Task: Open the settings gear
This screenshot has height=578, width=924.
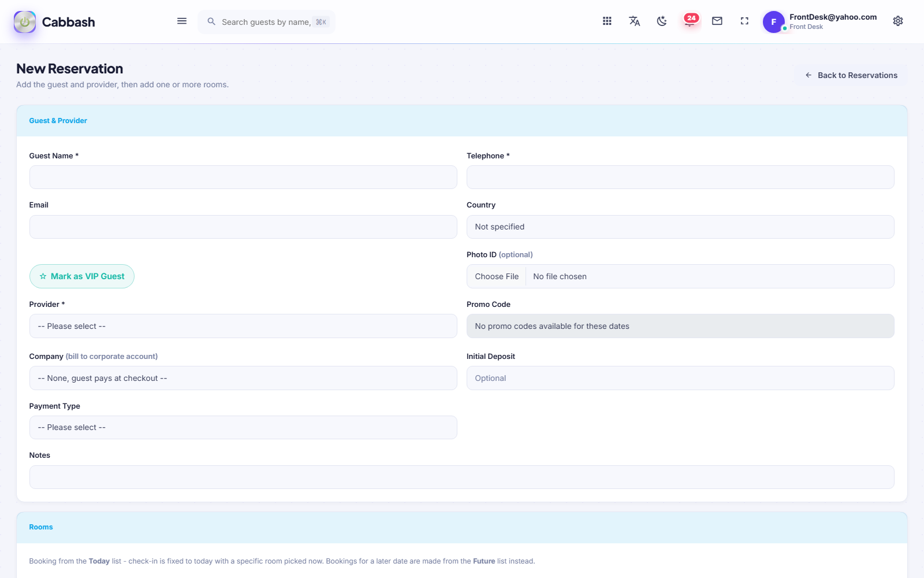Action: 898,21
